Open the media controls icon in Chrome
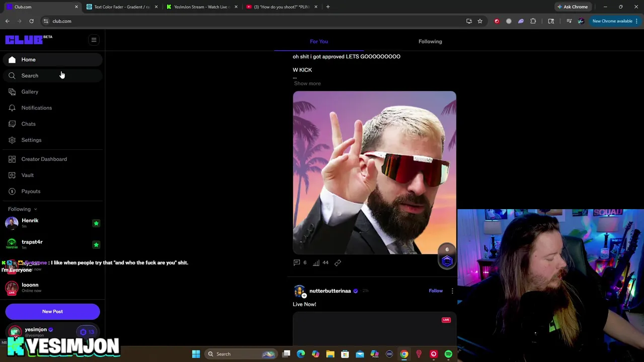Viewport: 644px width, 362px height. pyautogui.click(x=569, y=21)
